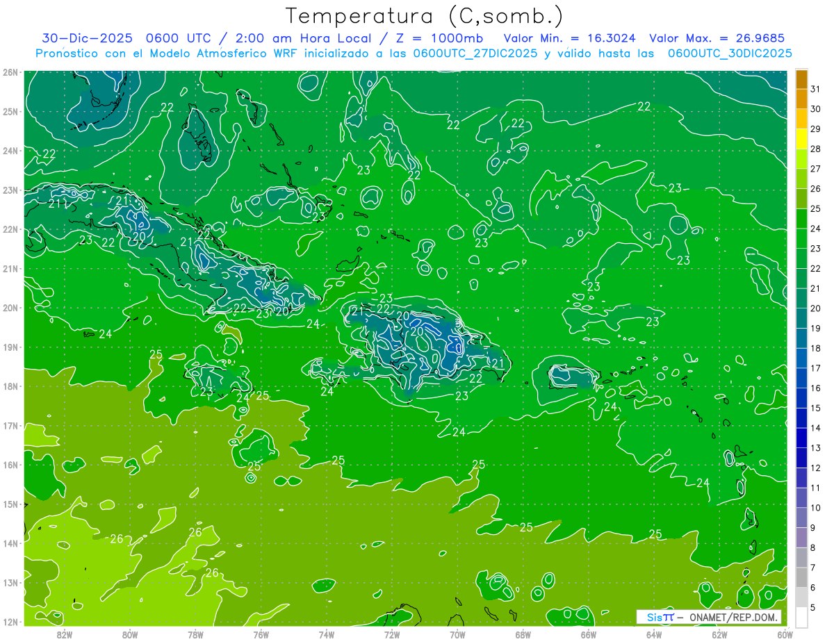Click the '82W' longitude label

(x=64, y=634)
